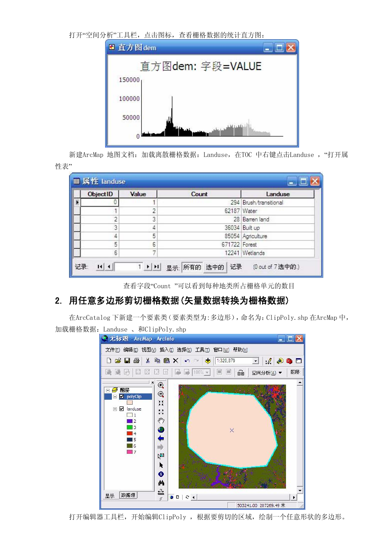This screenshot has height=554, width=392.
Task: Open the 选择(S) menu in ArcMap
Action: [184, 350]
